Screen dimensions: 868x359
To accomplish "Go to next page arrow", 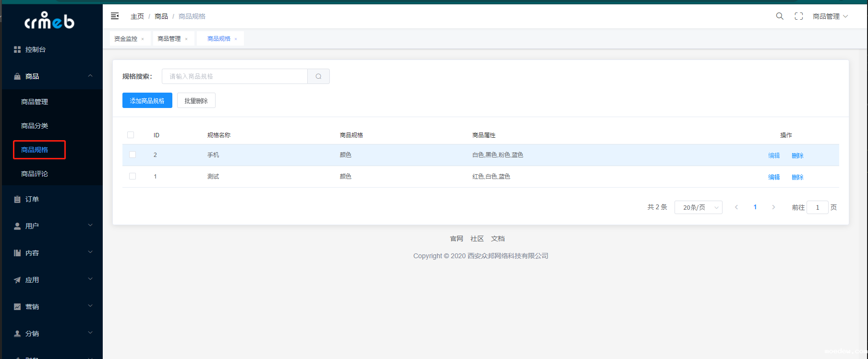I will [x=773, y=207].
